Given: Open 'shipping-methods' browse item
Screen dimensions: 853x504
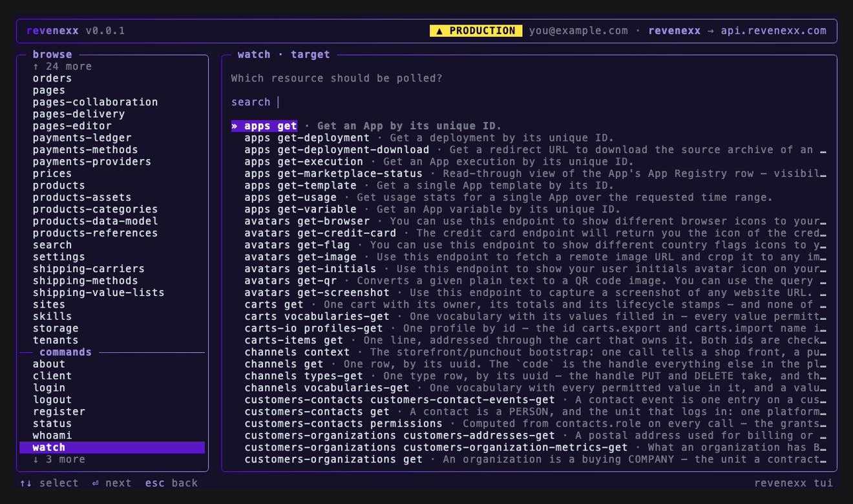Looking at the screenshot, I should (85, 281).
